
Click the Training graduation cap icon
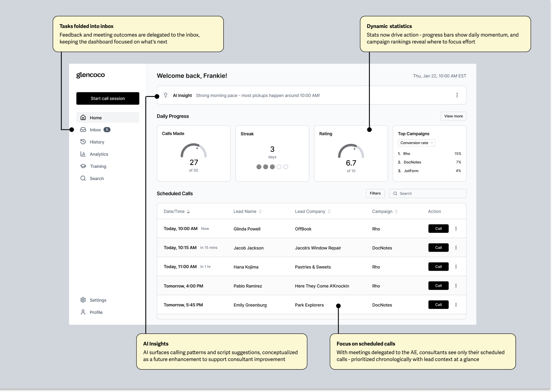83,166
